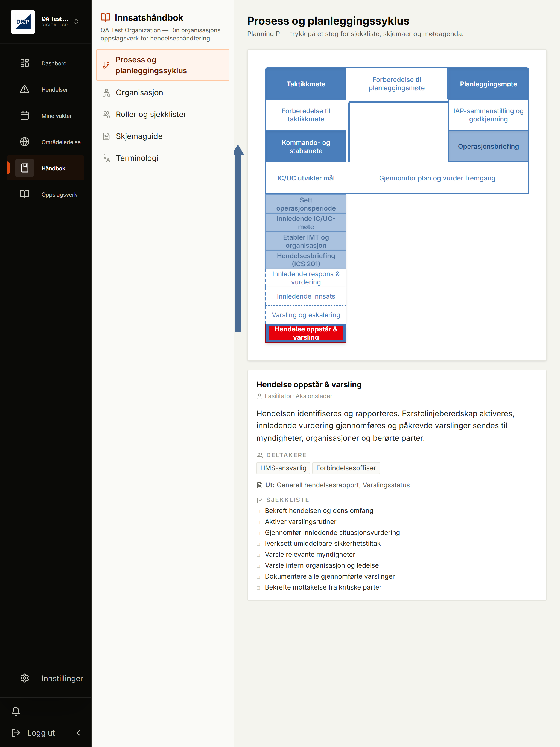Viewport: 560px width, 747px height.
Task: Click the Håndbok bookmark icon
Action: click(x=25, y=168)
